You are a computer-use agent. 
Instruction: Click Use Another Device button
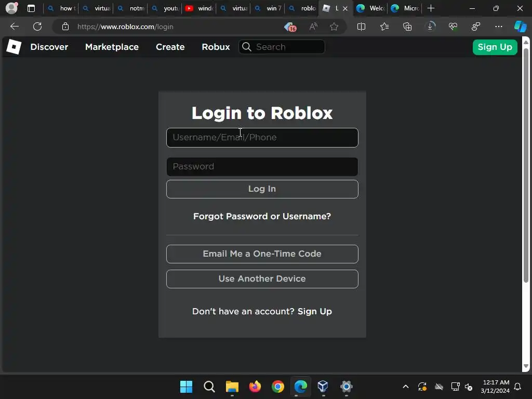(262, 279)
